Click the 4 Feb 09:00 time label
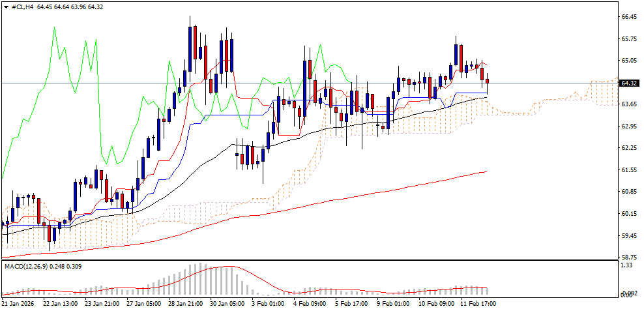Screen dimensions: 644x311 311,304
